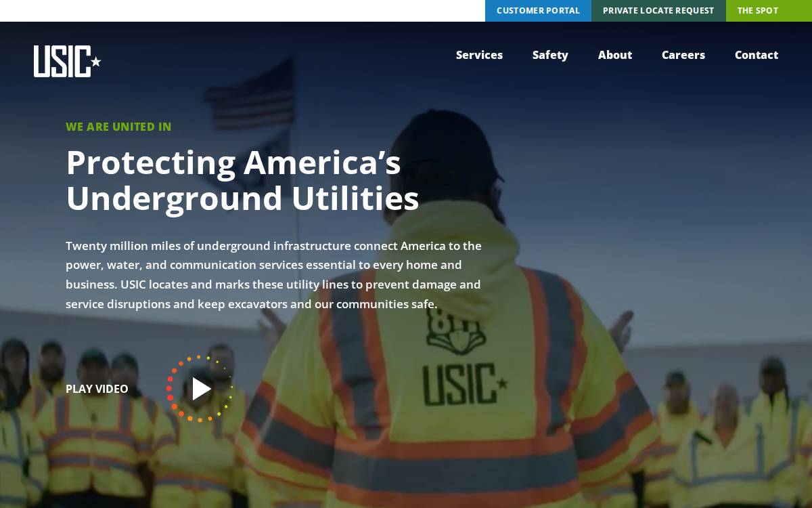This screenshot has width=812, height=508.
Task: Click the "WE ARE UNITED IN" tagline
Action: coord(118,127)
